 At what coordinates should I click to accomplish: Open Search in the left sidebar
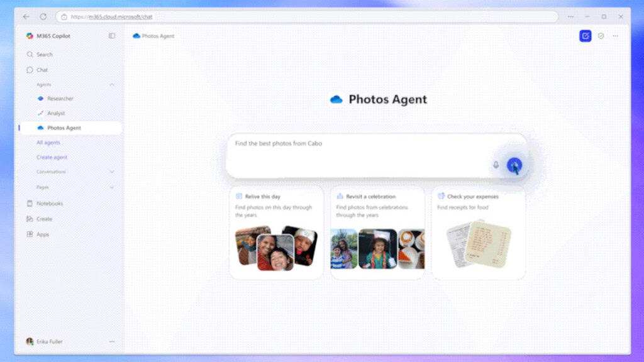coord(44,55)
